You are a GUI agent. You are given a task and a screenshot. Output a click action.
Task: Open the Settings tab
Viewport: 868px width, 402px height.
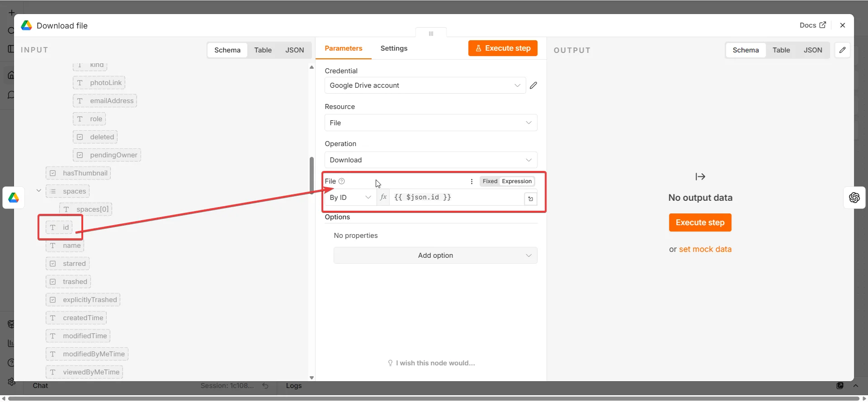click(394, 48)
